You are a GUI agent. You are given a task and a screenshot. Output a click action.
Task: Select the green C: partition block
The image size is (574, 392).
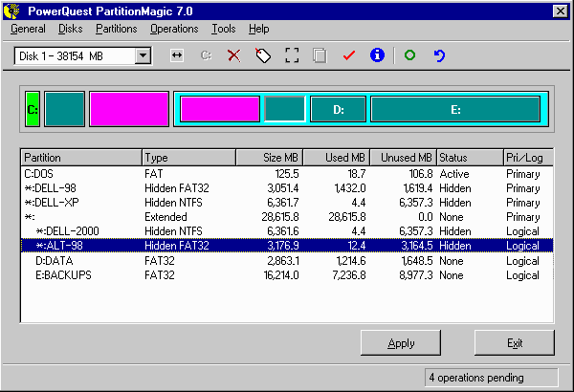coord(32,110)
